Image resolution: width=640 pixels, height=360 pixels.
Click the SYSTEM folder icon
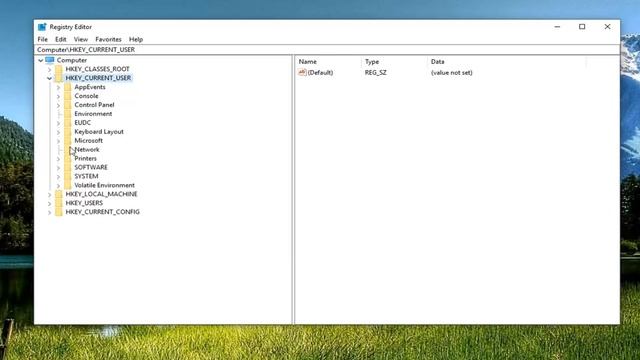tap(68, 176)
